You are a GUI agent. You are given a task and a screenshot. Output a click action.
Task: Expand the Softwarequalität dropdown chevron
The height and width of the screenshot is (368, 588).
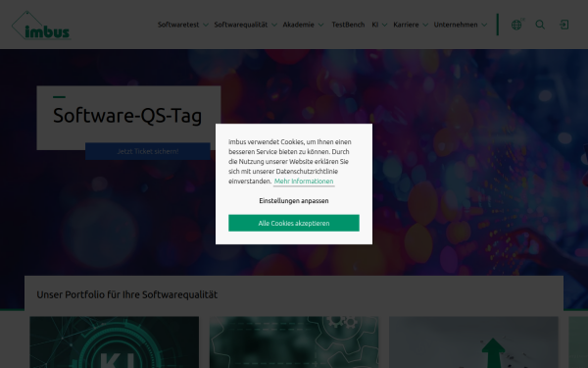click(274, 25)
